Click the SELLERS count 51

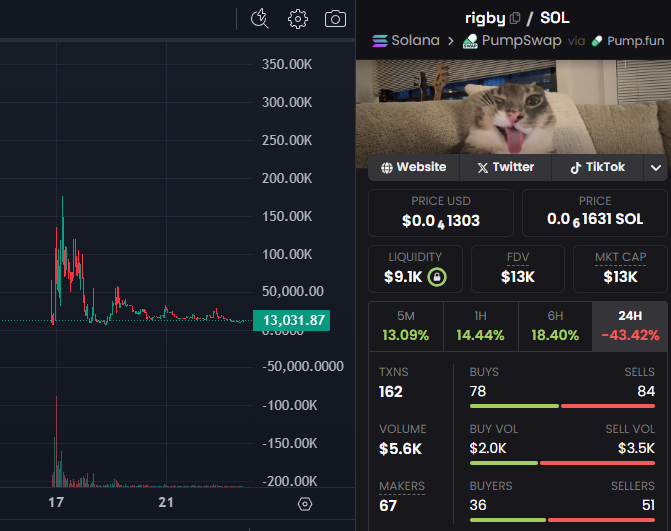649,505
